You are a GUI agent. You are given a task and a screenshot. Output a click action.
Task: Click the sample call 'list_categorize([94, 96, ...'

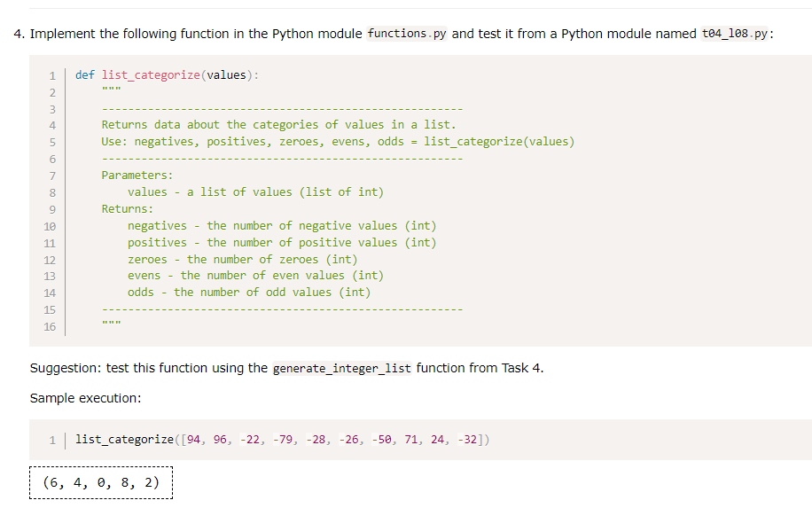tap(282, 440)
